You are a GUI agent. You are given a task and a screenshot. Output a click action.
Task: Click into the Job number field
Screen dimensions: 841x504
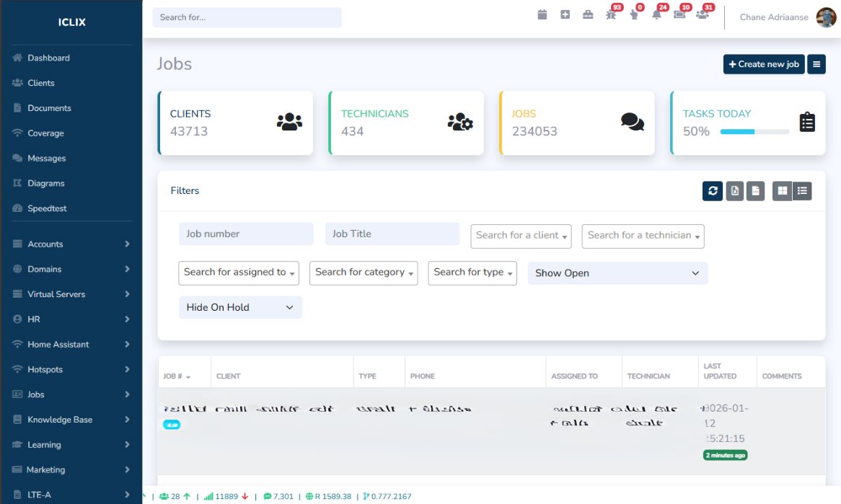coord(246,234)
